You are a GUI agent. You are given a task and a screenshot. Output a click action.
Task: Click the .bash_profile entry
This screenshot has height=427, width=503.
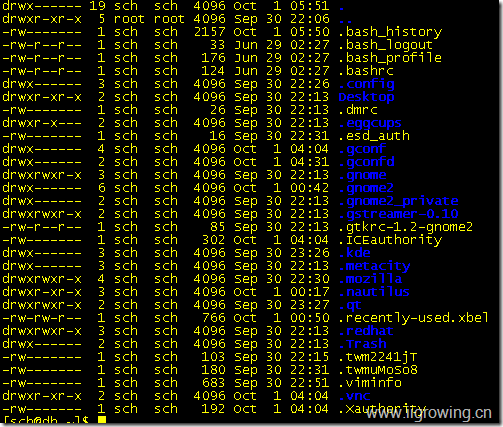[390, 58]
